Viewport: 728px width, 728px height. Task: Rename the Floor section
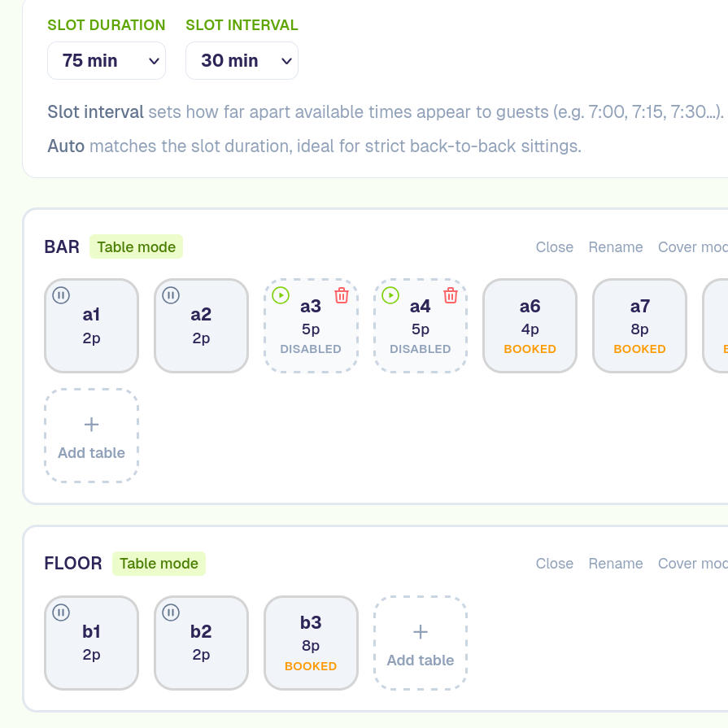pyautogui.click(x=616, y=564)
